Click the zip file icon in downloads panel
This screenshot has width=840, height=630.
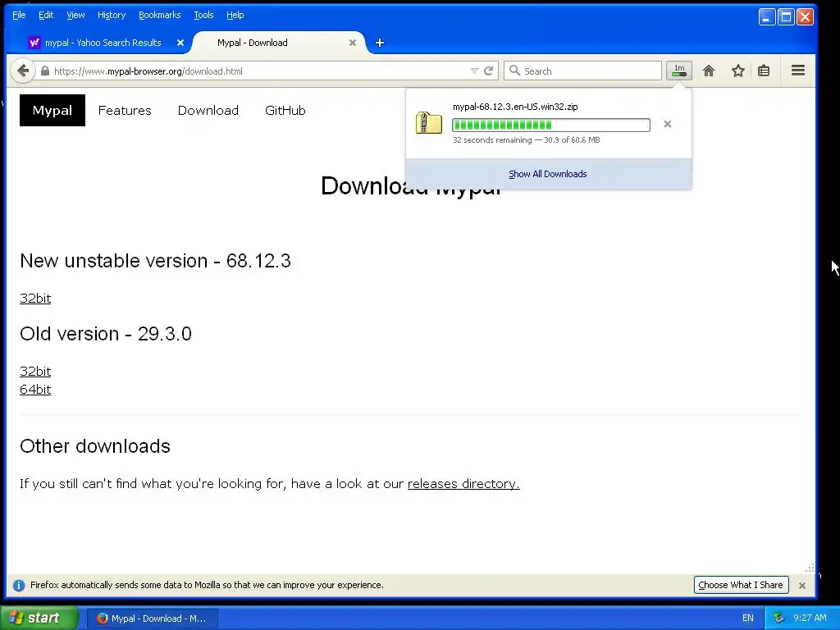point(429,123)
